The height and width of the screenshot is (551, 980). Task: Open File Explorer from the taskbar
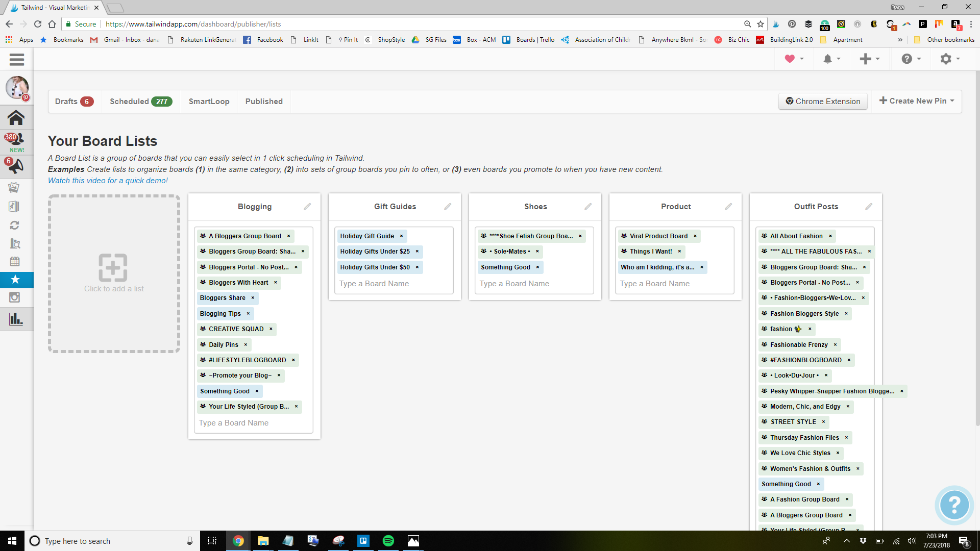[x=263, y=541]
